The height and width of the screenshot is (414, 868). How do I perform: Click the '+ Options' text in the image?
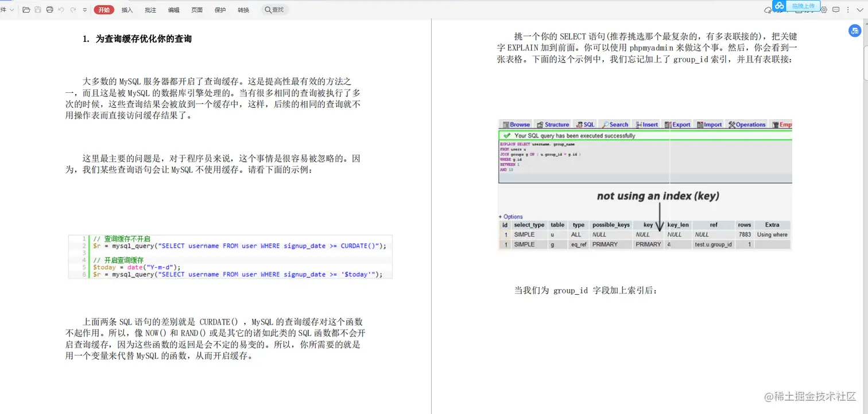[x=510, y=217]
